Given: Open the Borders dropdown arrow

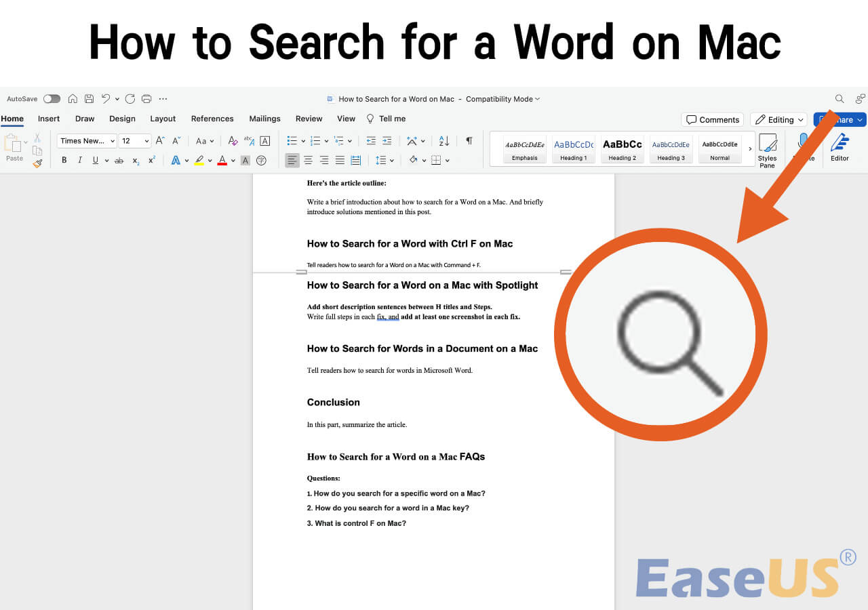Looking at the screenshot, I should point(447,161).
